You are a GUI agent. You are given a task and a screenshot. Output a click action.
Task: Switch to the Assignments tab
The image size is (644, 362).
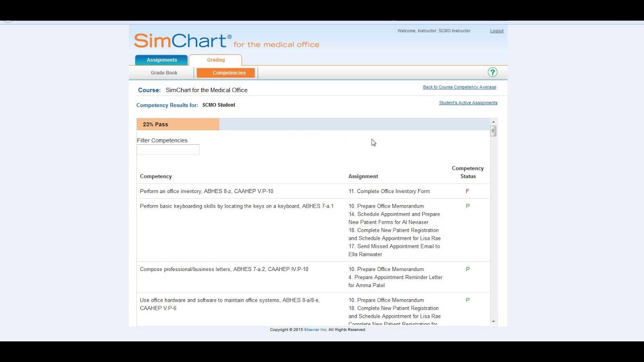coord(162,60)
